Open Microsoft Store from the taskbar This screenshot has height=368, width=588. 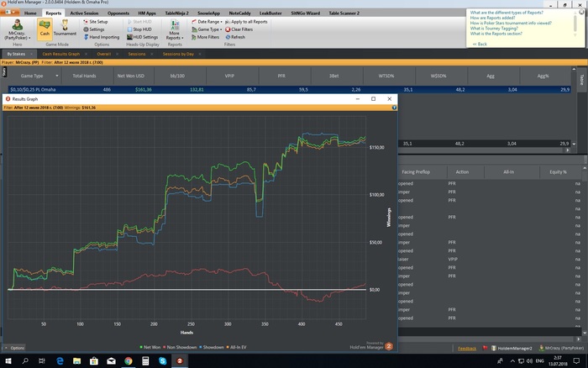click(x=94, y=361)
